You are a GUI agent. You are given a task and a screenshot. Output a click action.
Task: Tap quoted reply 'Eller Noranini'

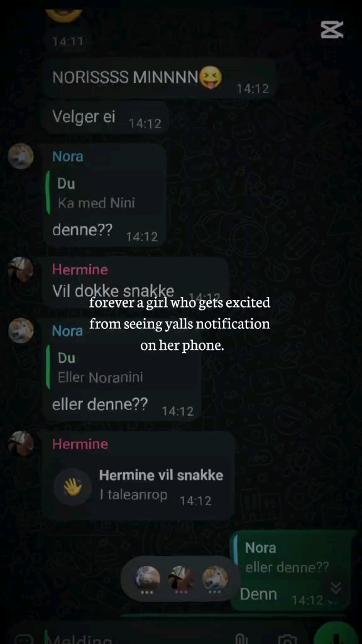(121, 367)
